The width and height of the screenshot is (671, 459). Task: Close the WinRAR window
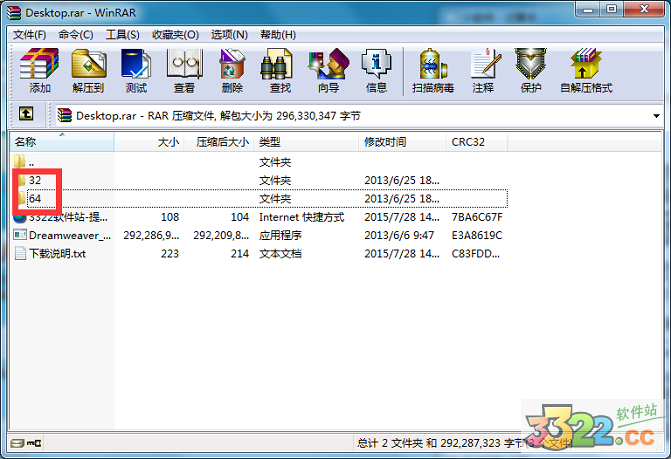click(644, 9)
